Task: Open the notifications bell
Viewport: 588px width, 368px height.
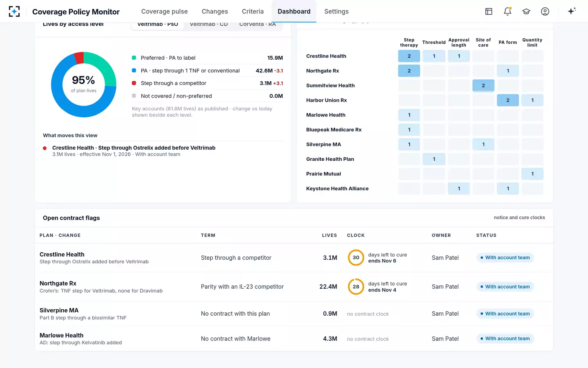Action: pyautogui.click(x=508, y=11)
